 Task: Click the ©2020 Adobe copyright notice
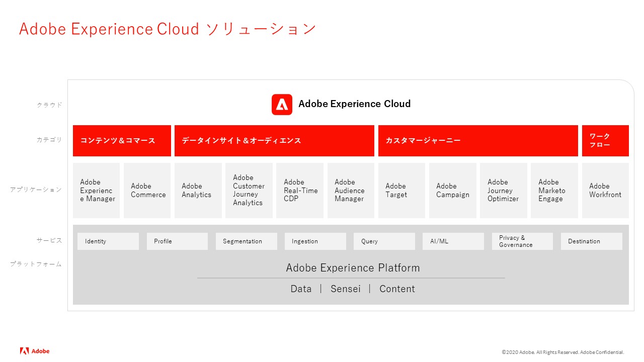tap(562, 352)
